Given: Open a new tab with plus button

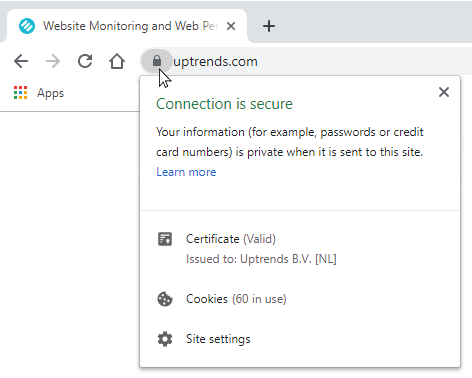Looking at the screenshot, I should tap(269, 26).
